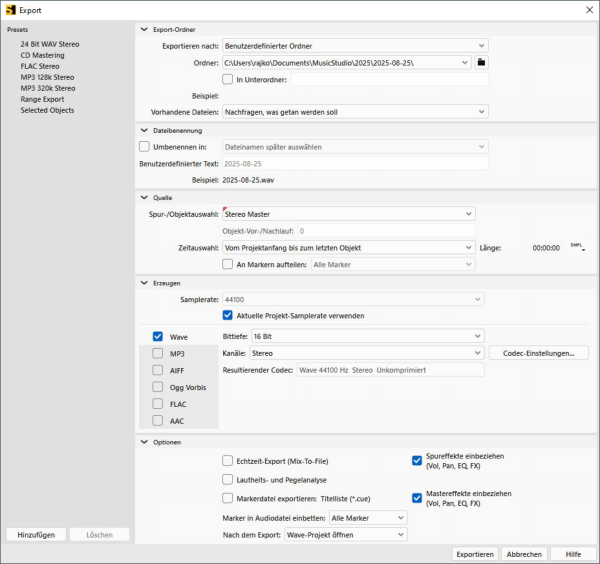Enable the MP3 format checkbox
This screenshot has height=564, width=600.
[x=158, y=353]
